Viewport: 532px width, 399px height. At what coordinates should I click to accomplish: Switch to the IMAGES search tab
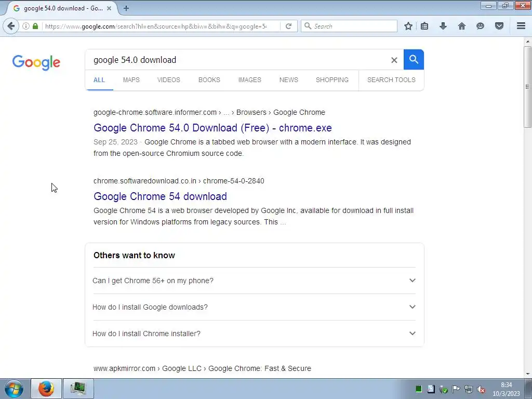point(250,80)
